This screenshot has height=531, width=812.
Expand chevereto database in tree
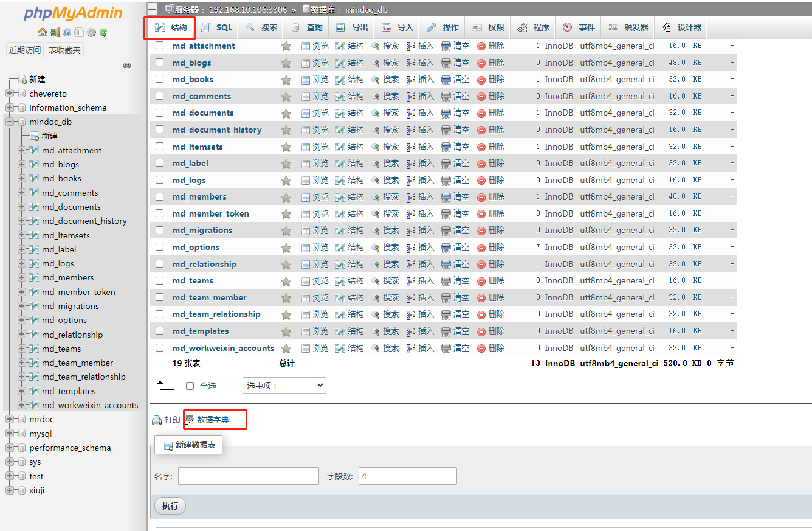[x=10, y=94]
